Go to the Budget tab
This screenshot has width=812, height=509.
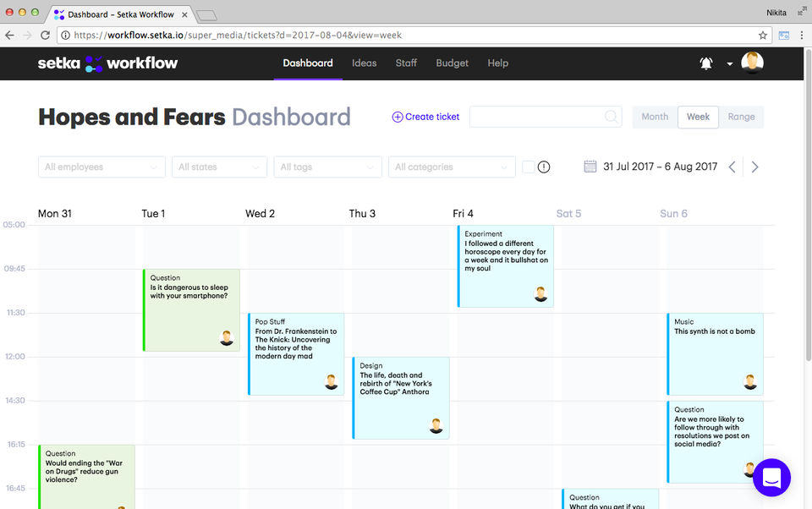click(452, 63)
